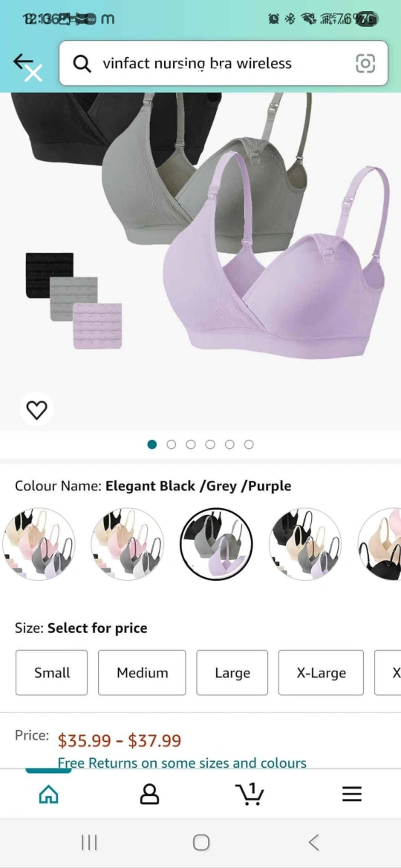Open camera lens search icon
401x868 pixels.
[365, 64]
